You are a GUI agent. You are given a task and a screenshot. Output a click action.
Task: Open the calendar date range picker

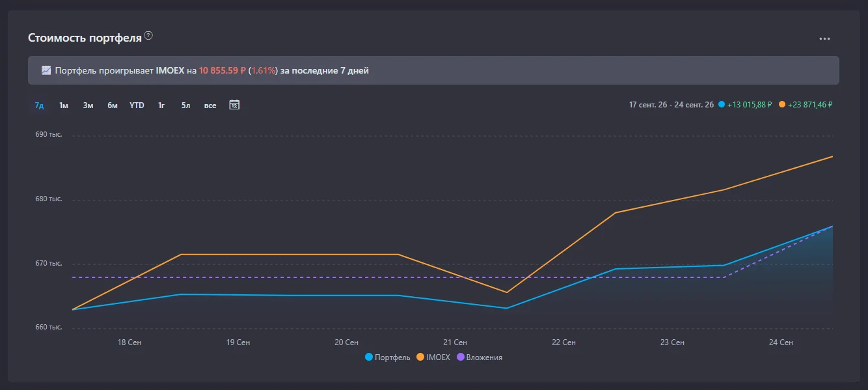click(235, 105)
